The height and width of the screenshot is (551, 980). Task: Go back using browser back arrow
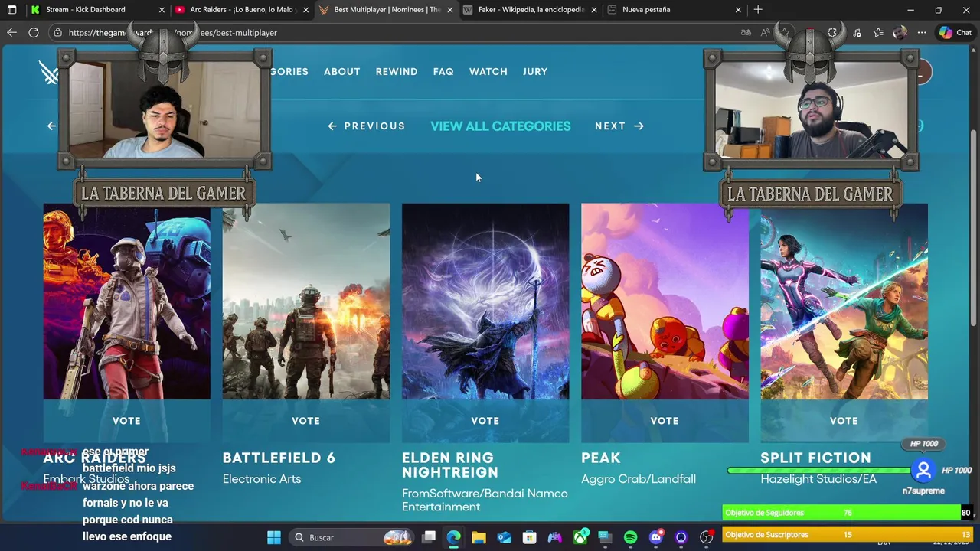coord(11,32)
